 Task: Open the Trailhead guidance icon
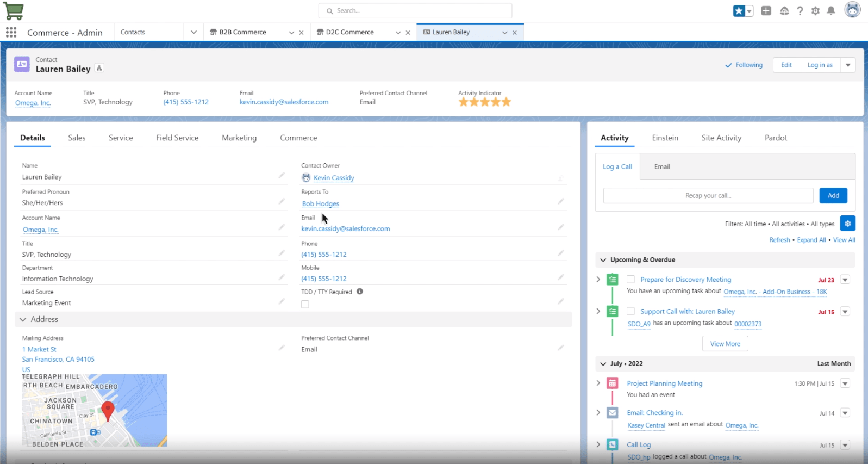click(x=784, y=11)
